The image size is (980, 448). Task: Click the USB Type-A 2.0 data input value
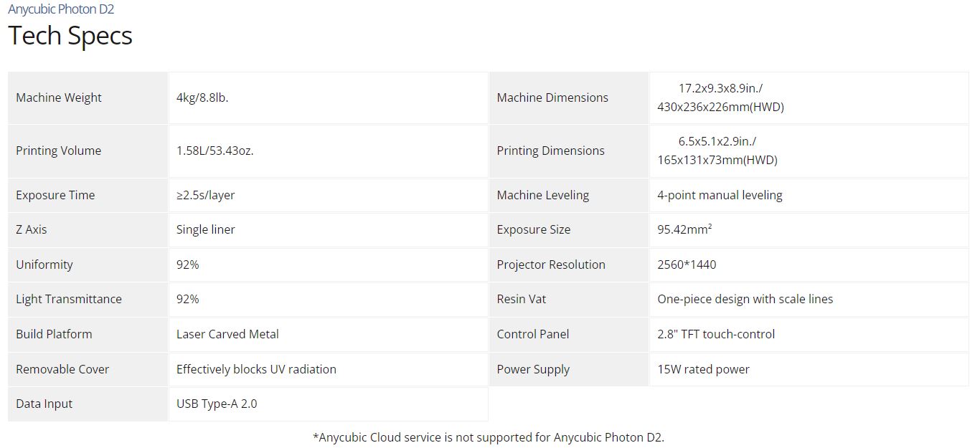coord(217,404)
